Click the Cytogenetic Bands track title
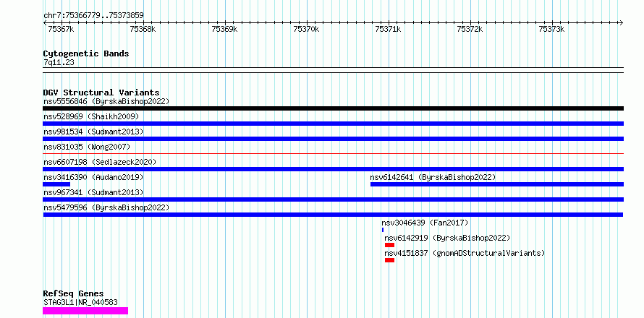Screen dimensions: 644x318 pyautogui.click(x=86, y=53)
